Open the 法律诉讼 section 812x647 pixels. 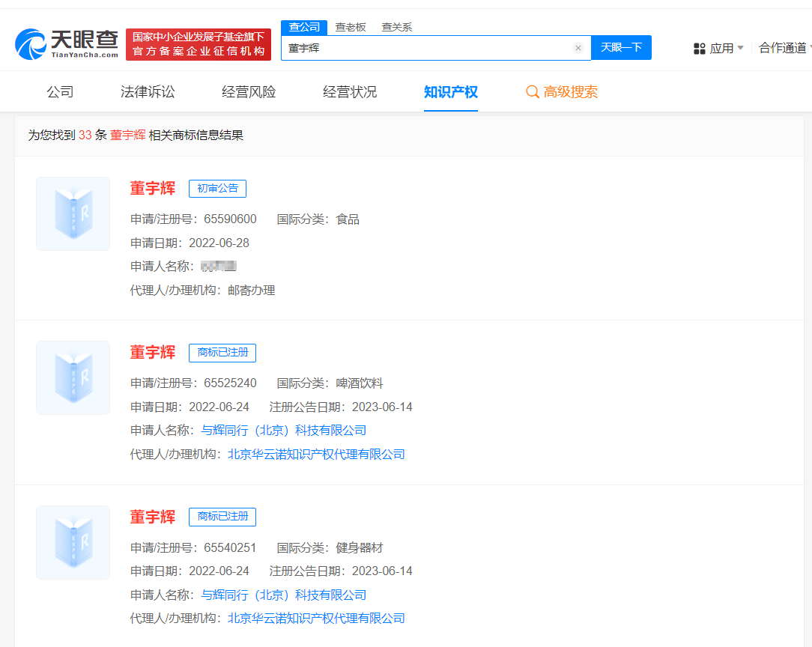(x=147, y=91)
